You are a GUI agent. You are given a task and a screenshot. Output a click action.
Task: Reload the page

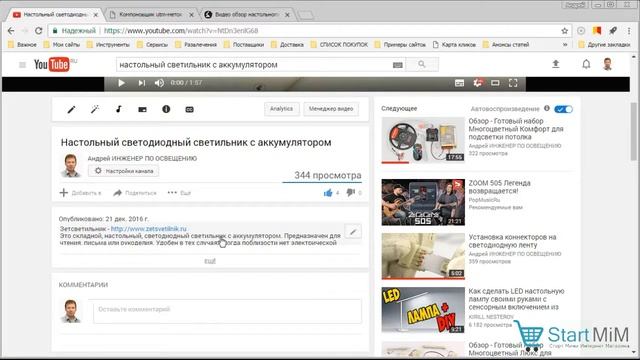pos(38,31)
